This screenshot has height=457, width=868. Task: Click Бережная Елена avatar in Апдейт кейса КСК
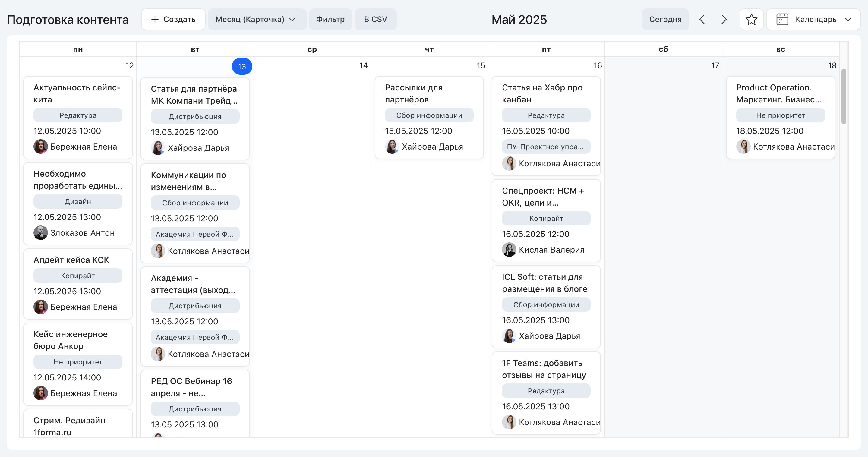pyautogui.click(x=40, y=307)
